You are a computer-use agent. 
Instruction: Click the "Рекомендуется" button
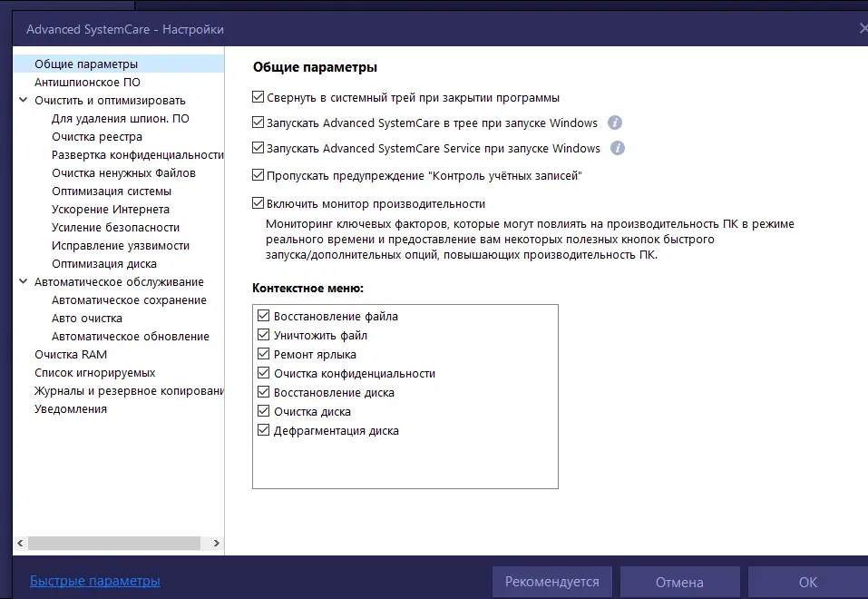(552, 582)
